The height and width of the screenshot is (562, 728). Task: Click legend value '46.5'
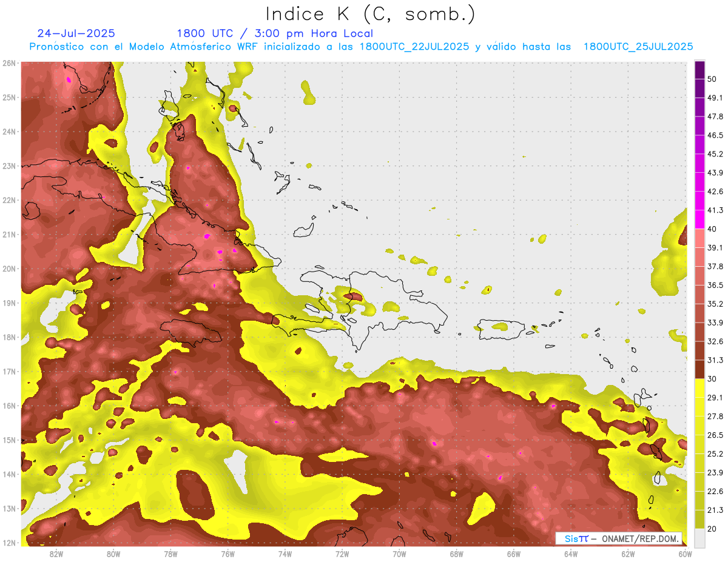715,135
